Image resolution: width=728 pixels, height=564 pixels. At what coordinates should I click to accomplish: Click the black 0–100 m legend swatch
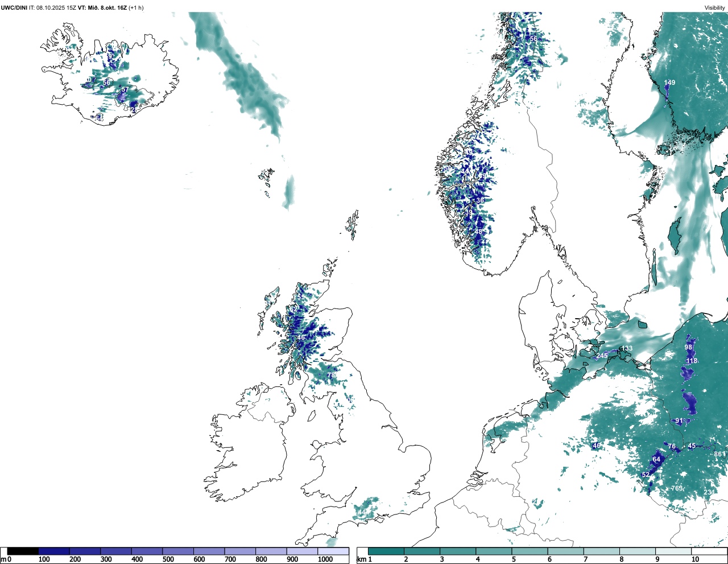tap(23, 551)
